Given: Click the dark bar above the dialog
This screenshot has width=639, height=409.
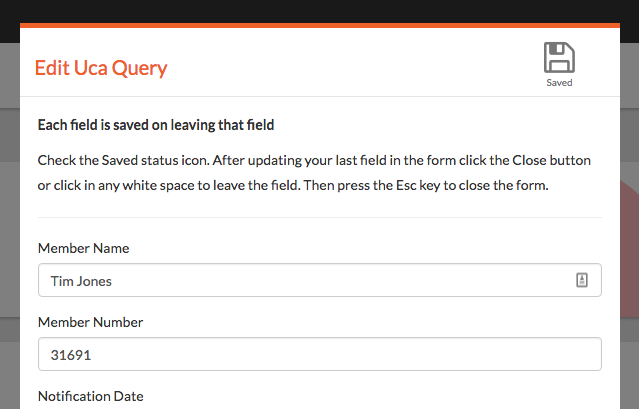Looking at the screenshot, I should click(x=320, y=10).
